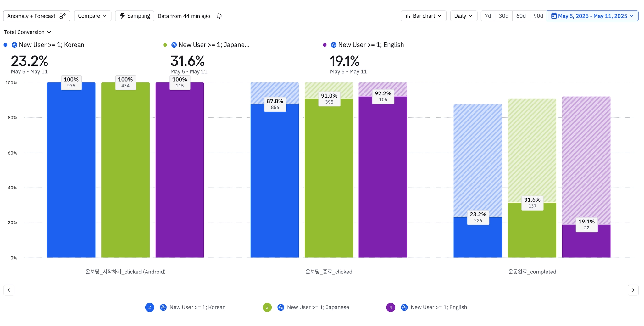Image resolution: width=644 pixels, height=326 pixels.
Task: Toggle the Korean segment in bottom legend
Action: pyautogui.click(x=150, y=307)
